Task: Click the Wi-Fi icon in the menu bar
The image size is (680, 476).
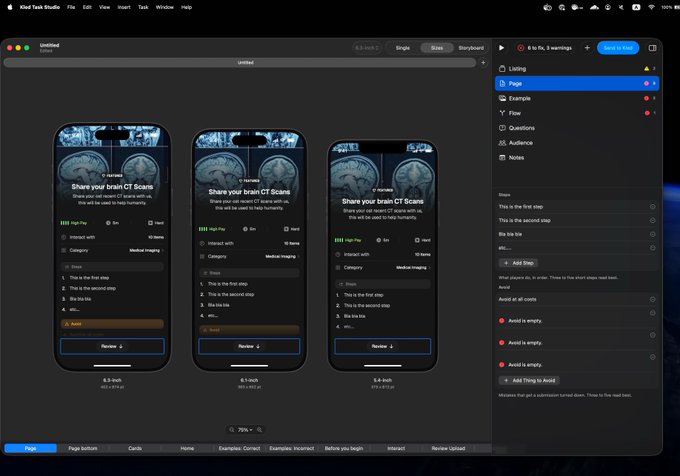Action: (x=651, y=7)
